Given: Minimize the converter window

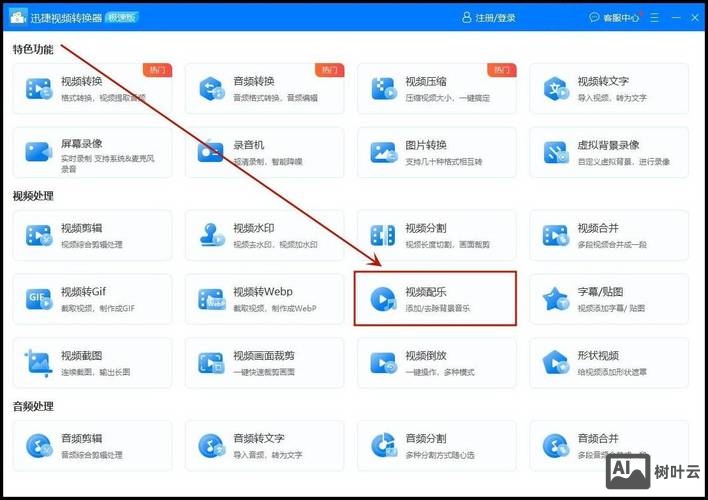Looking at the screenshot, I should tap(676, 18).
